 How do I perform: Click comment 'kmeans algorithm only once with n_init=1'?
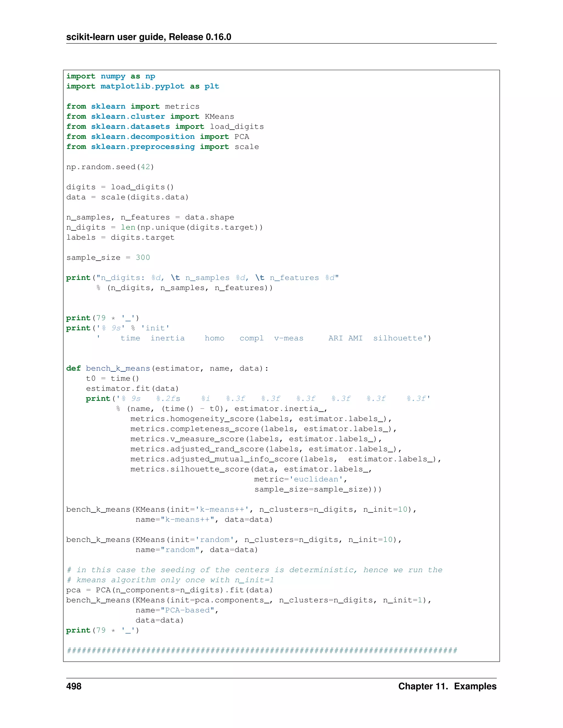[170, 580]
